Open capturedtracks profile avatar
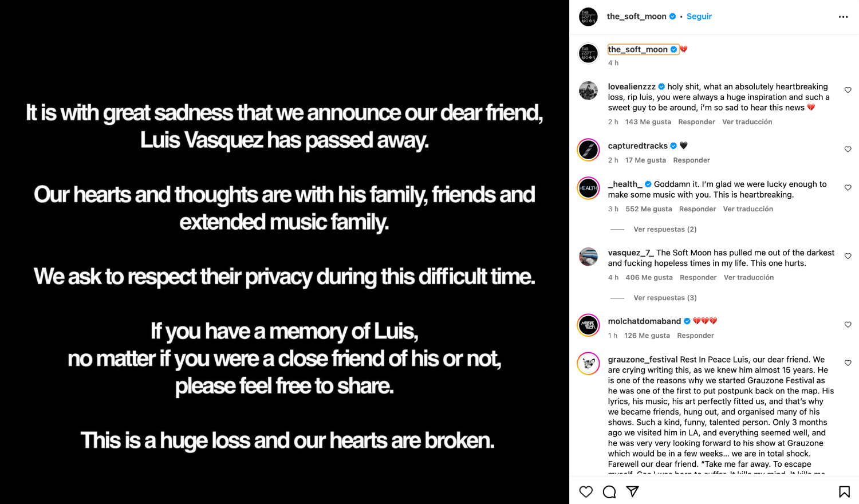 588,150
